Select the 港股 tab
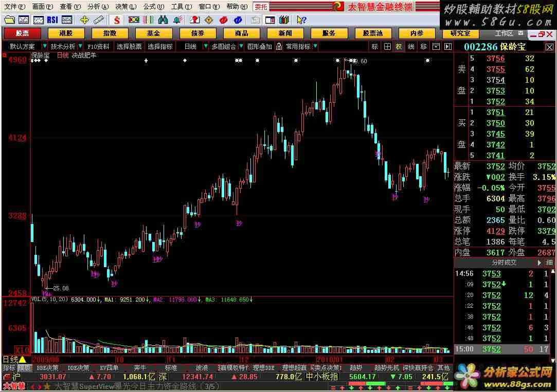 click(x=66, y=33)
